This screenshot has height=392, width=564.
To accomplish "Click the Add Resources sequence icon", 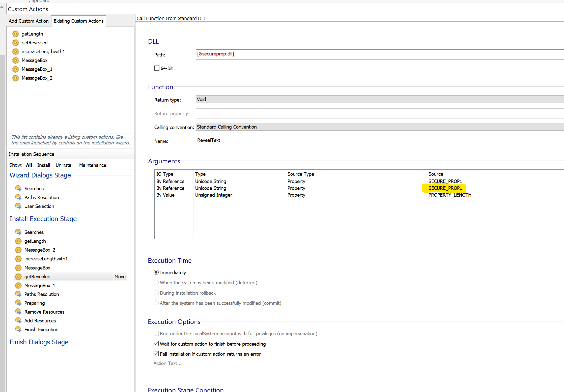I will click(x=18, y=320).
